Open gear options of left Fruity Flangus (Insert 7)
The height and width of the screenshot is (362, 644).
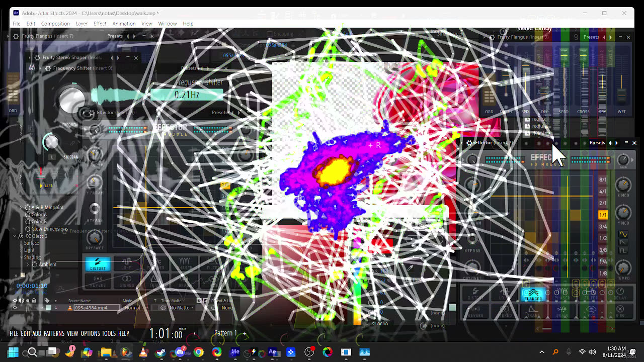pos(16,36)
